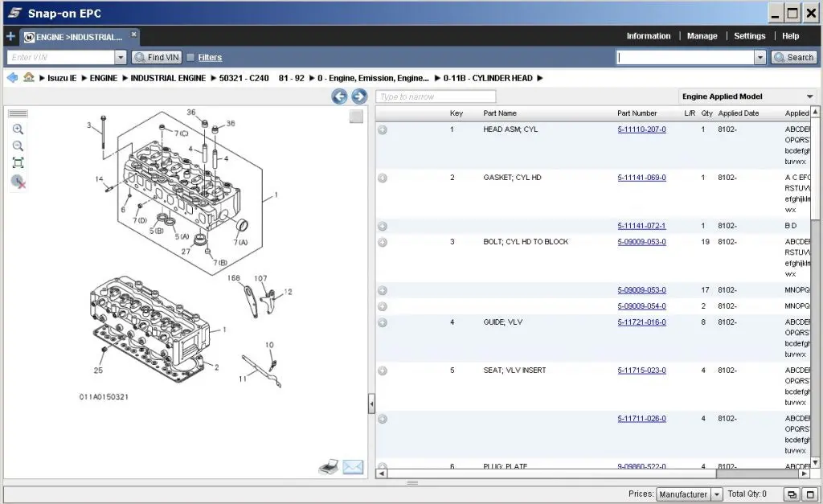This screenshot has height=504, width=823.
Task: Select INDUSTRIAL ENGINE breadcrumb
Action: [x=168, y=78]
